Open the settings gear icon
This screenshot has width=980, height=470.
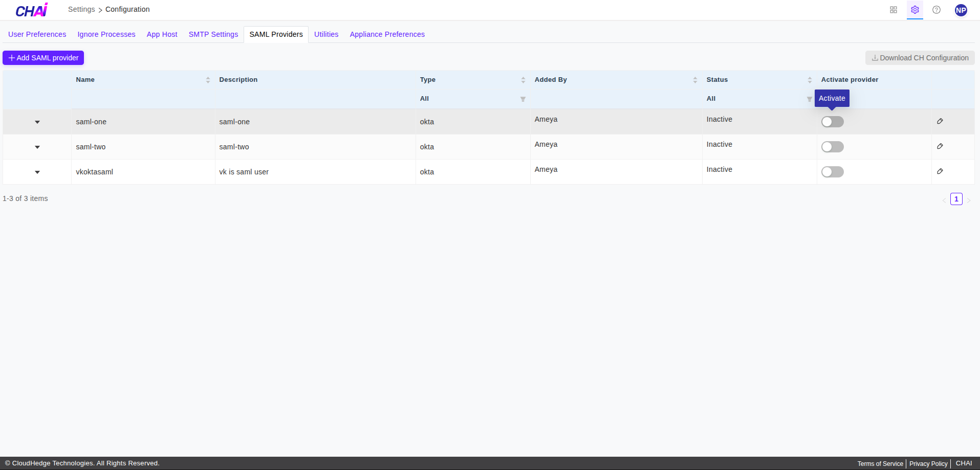[915, 10]
